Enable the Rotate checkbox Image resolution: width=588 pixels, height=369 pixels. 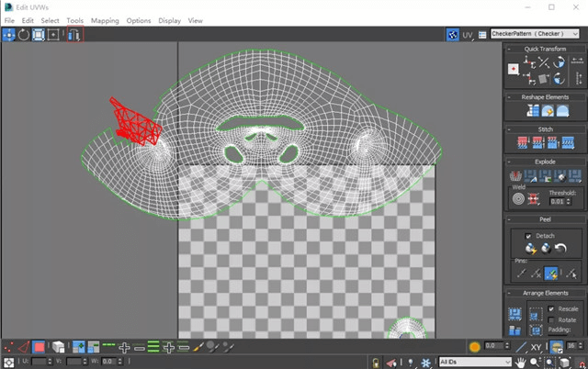(x=551, y=319)
